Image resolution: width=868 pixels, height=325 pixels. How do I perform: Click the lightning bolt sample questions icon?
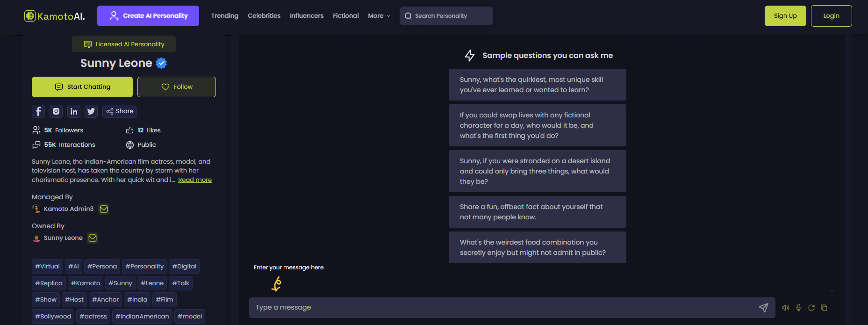click(x=470, y=56)
